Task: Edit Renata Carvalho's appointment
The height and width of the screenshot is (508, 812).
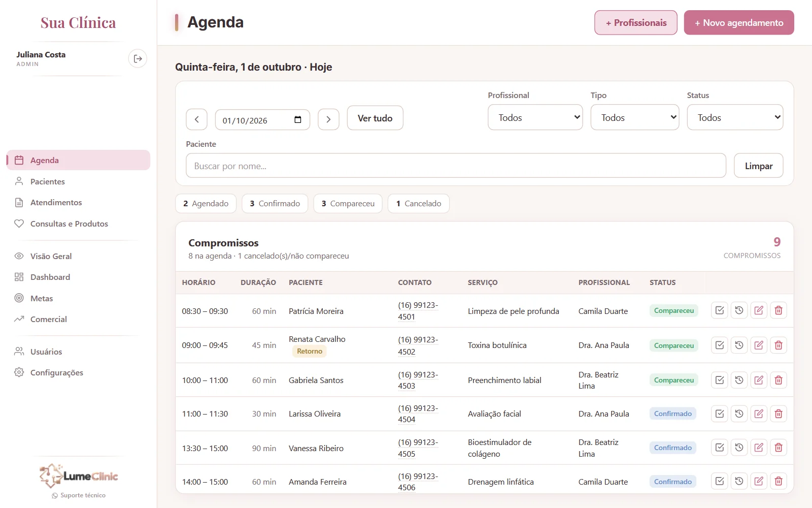Action: tap(759, 345)
